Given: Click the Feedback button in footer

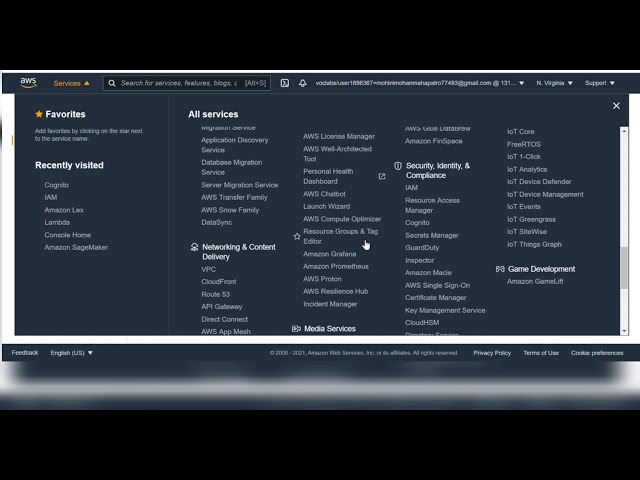Looking at the screenshot, I should 24,353.
